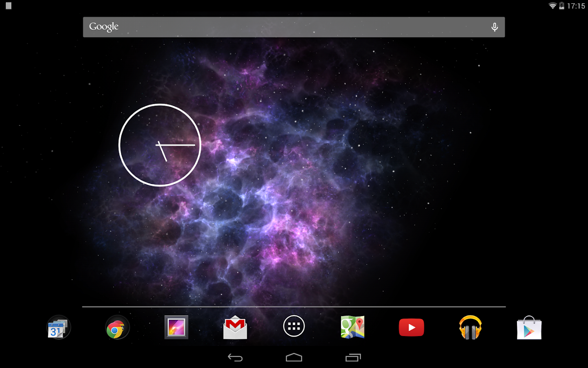Image resolution: width=588 pixels, height=368 pixels.
Task: Open Gmail to check email
Action: (235, 327)
